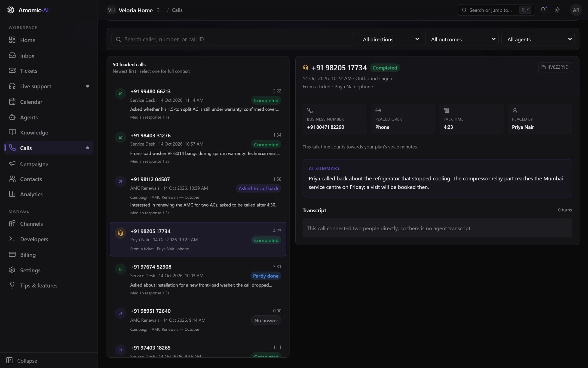Open the +91 98112 04587 outbound call
Screen dimensions: 588x368
tap(198, 195)
